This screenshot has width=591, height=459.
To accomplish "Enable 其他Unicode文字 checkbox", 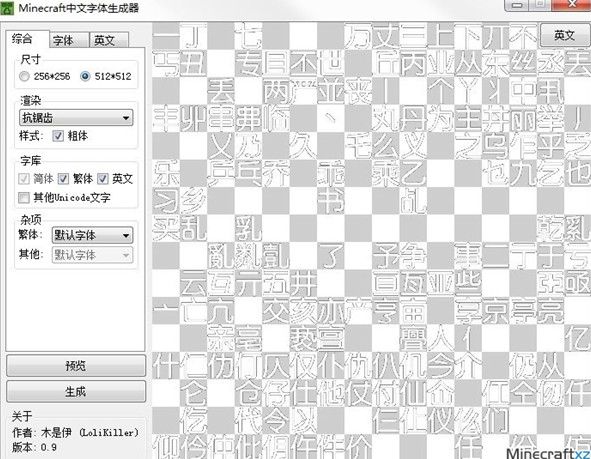I will pos(24,197).
